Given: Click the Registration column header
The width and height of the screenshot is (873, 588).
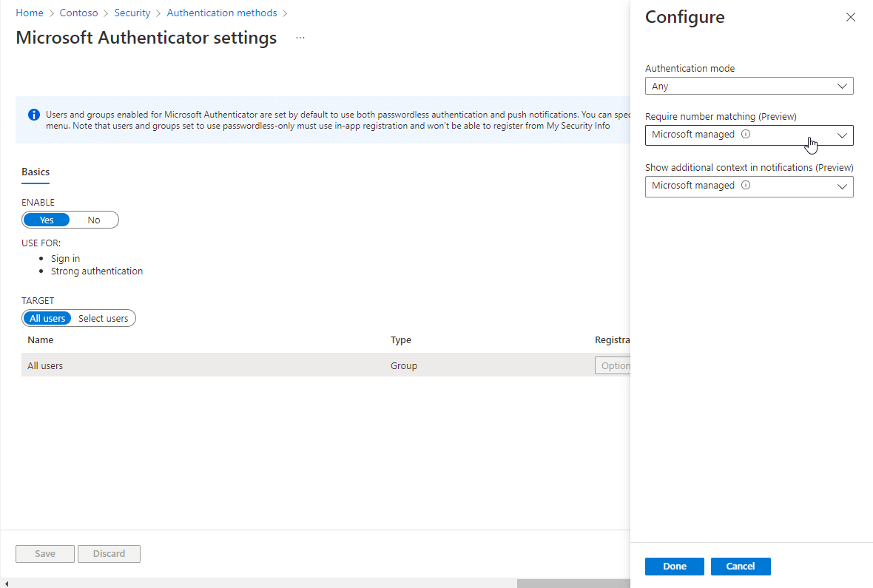Looking at the screenshot, I should click(613, 340).
